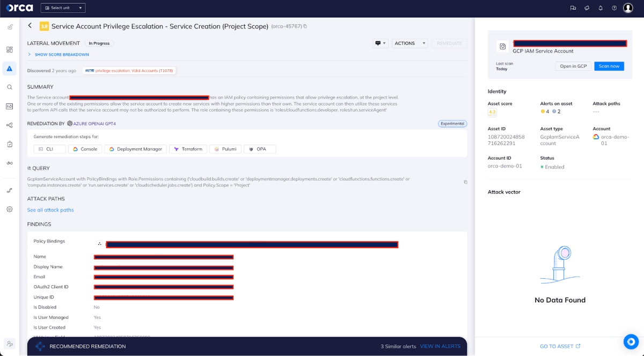The height and width of the screenshot is (356, 644).
Task: Click the Orca logo in header
Action: [x=19, y=8]
